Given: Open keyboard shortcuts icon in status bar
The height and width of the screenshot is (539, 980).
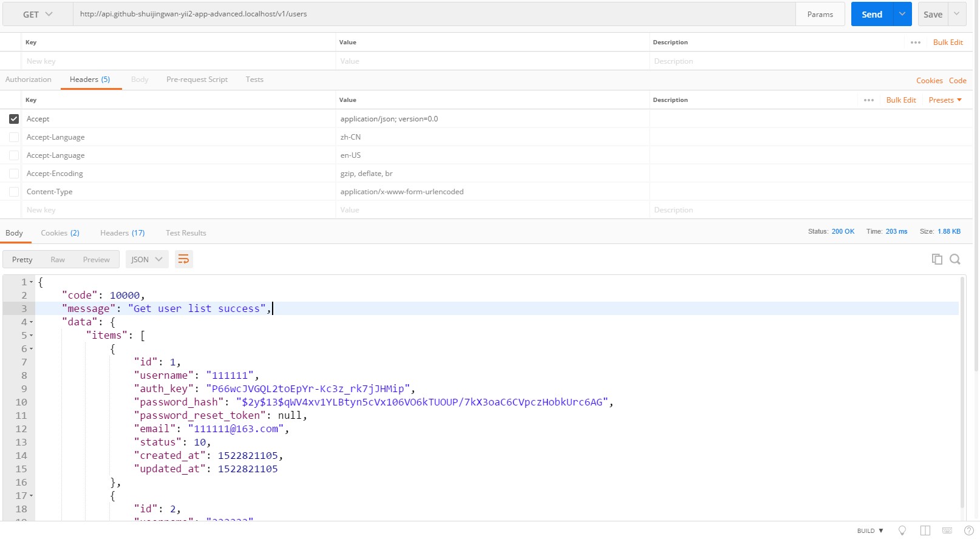Looking at the screenshot, I should 947,531.
